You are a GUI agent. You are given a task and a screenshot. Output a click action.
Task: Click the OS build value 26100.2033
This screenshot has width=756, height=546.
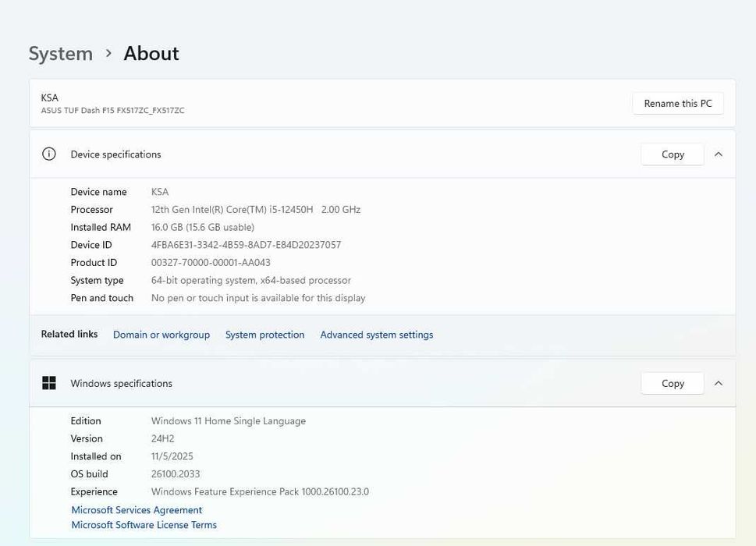pos(176,474)
